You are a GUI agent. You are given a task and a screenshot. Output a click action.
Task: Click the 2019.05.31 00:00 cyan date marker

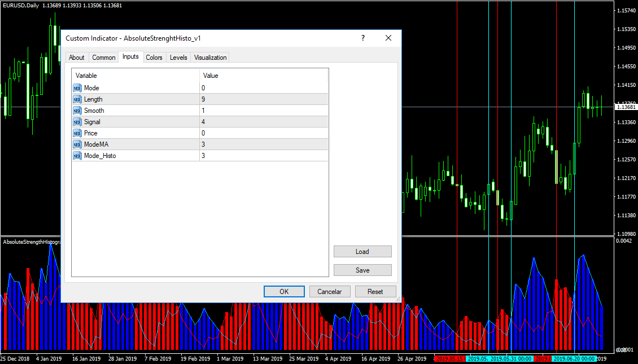point(512,359)
